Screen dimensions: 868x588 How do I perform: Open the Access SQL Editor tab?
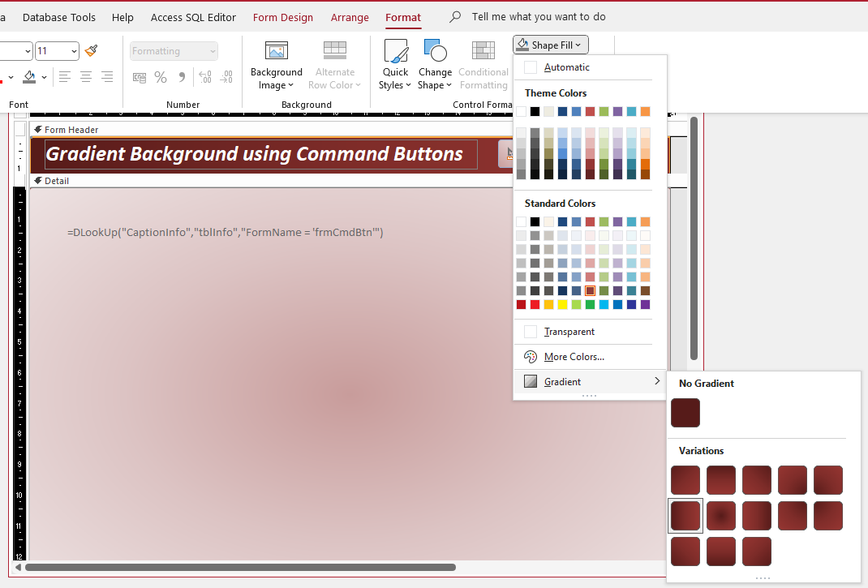193,17
